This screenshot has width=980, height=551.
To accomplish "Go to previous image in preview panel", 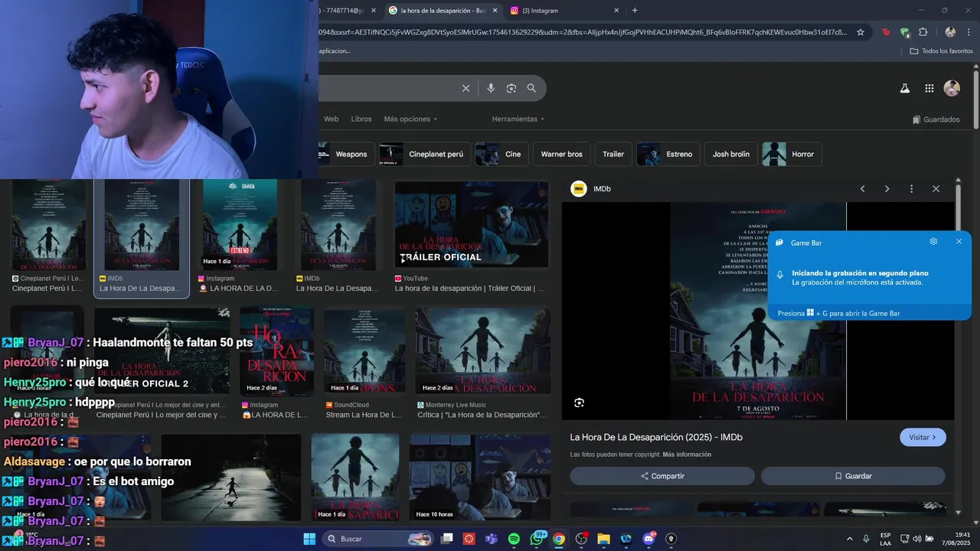I will pyautogui.click(x=862, y=188).
